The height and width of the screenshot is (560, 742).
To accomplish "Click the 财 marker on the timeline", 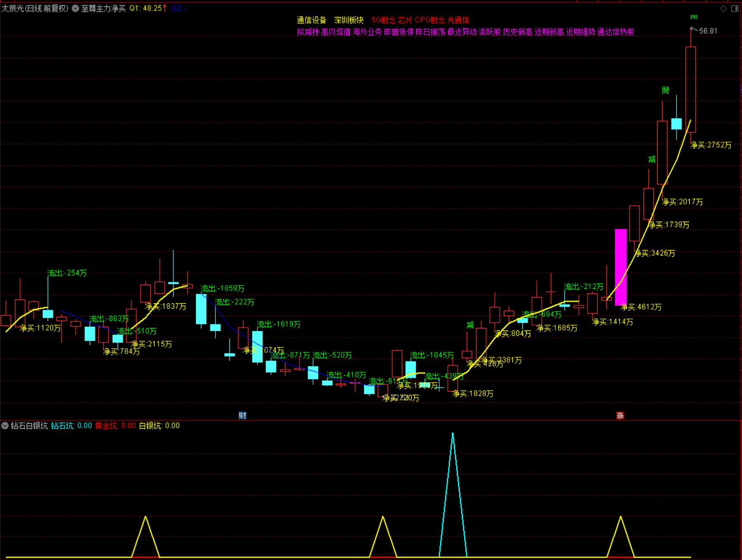I will tap(242, 415).
